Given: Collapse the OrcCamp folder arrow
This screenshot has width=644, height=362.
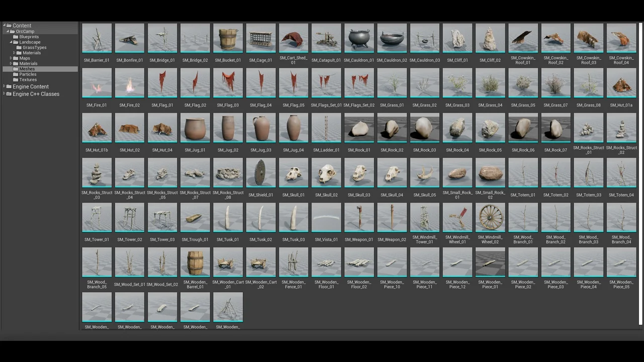Looking at the screenshot, I should pyautogui.click(x=8, y=31).
